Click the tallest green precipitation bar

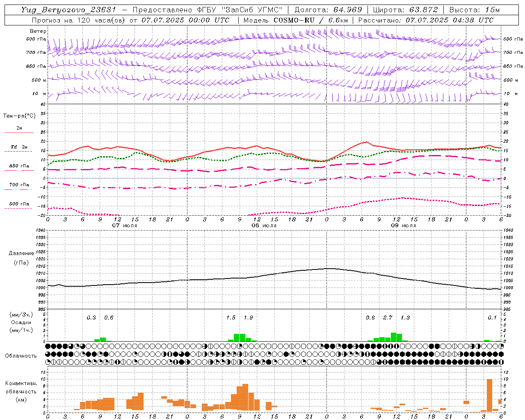point(393,337)
